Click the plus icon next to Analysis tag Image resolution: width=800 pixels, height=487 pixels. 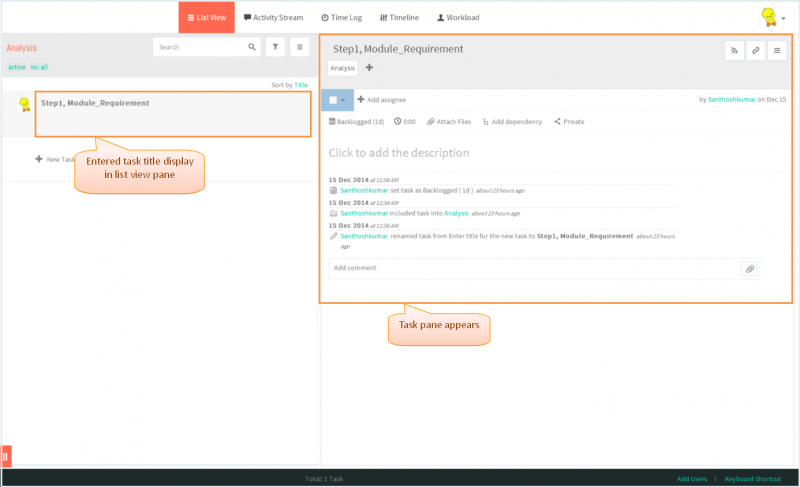tap(369, 67)
